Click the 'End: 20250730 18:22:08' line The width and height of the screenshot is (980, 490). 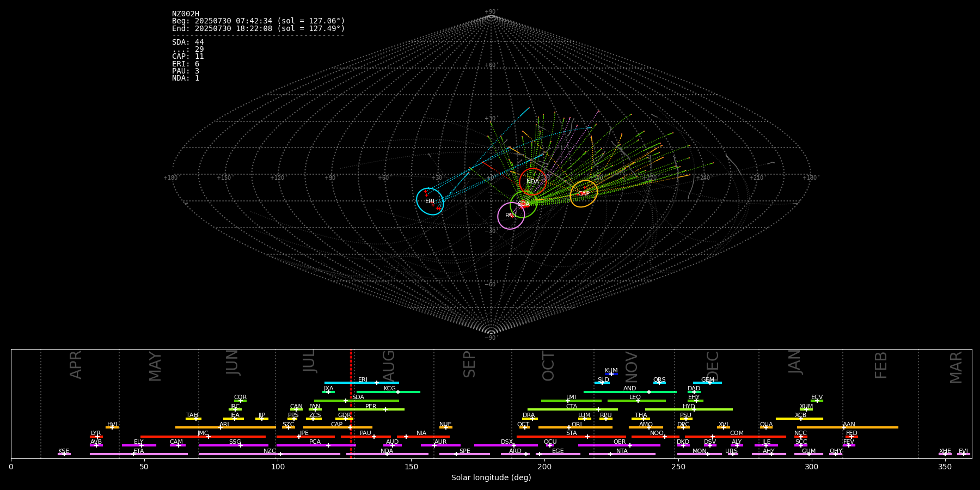pos(259,28)
